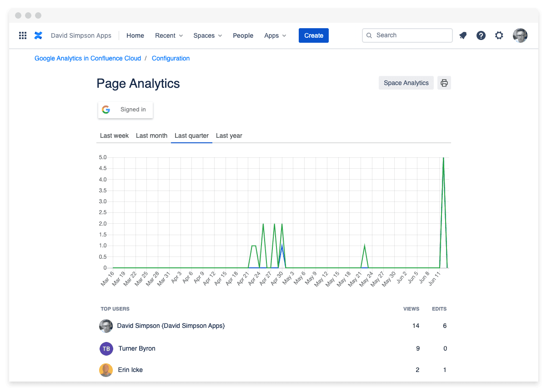
Task: Open the help question mark icon
Action: (481, 35)
